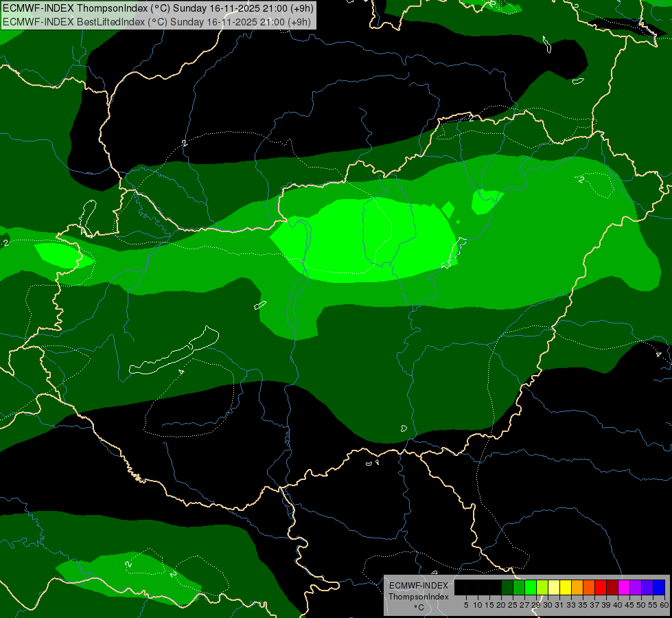Click the small narrow lake at far left
This screenshot has height=618, width=672.
pos(88,219)
